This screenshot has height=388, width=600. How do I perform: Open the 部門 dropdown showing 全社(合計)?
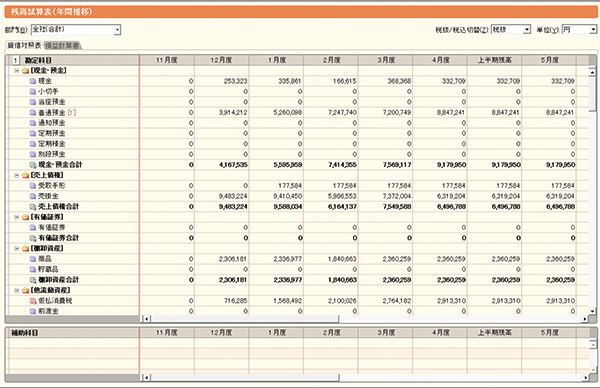(x=76, y=29)
